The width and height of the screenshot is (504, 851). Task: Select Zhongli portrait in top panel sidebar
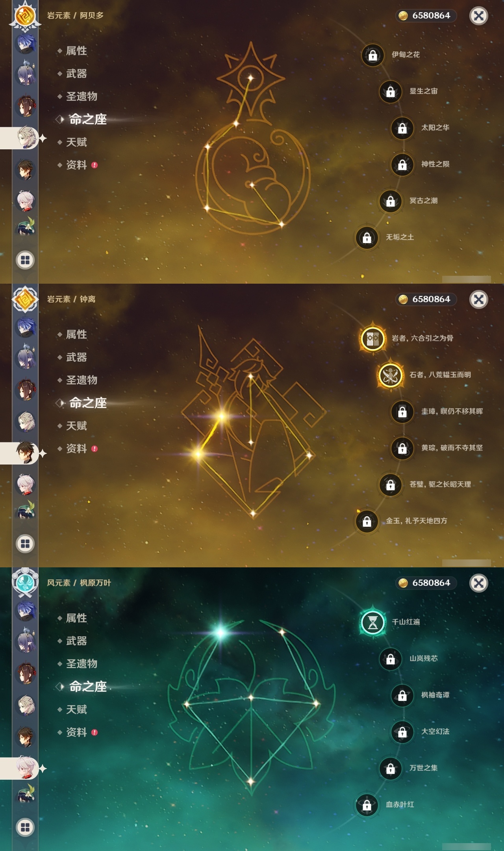25,169
